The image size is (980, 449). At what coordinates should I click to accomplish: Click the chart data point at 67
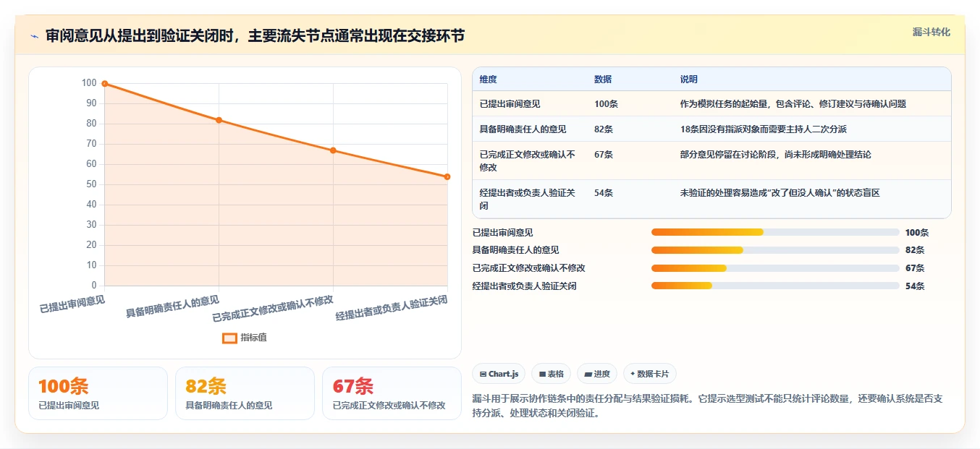click(x=333, y=150)
